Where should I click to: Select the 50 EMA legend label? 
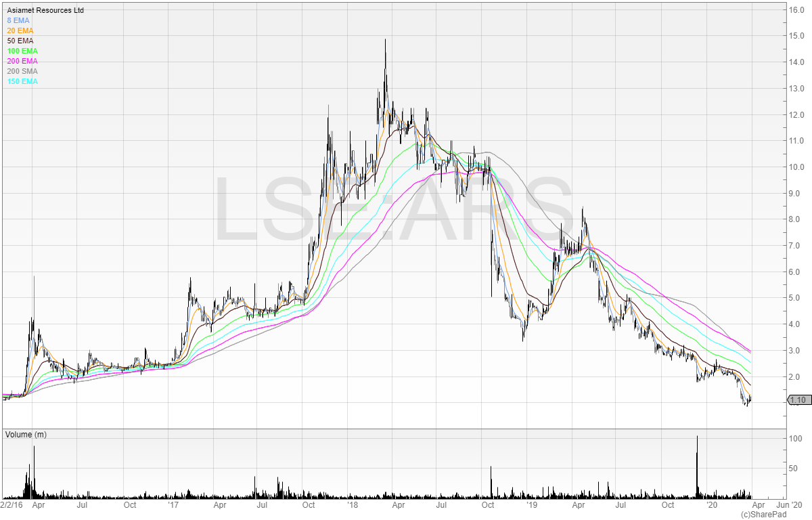(x=20, y=41)
